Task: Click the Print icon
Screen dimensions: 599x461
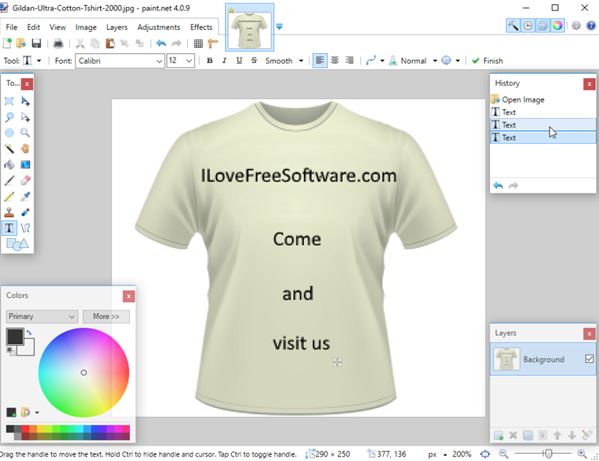Action: pos(58,43)
